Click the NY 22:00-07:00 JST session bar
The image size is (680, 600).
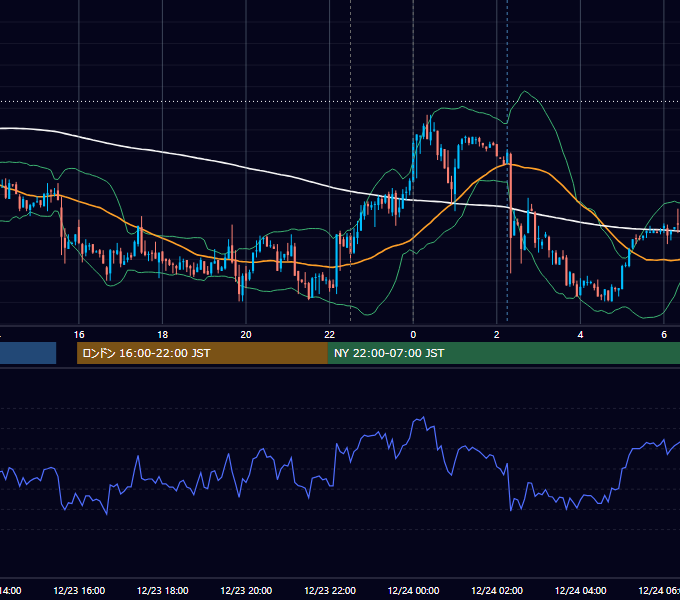pyautogui.click(x=503, y=353)
